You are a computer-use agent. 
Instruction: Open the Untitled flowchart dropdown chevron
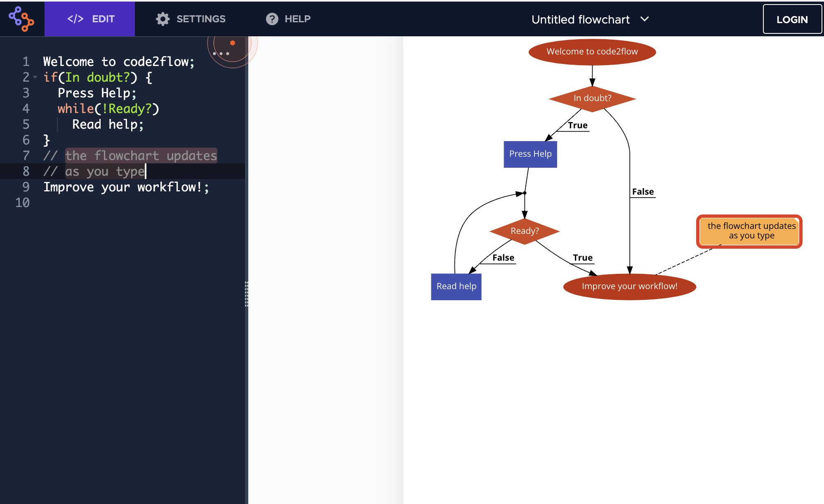[x=645, y=19]
